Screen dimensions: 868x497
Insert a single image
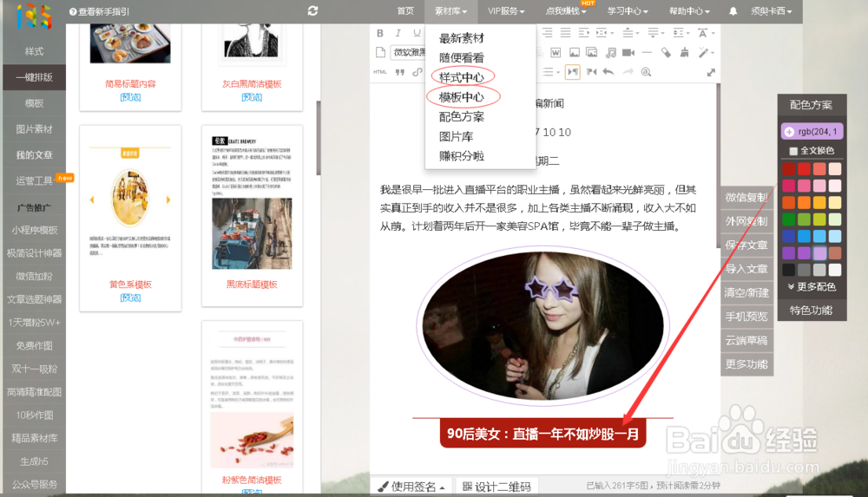pyautogui.click(x=575, y=53)
